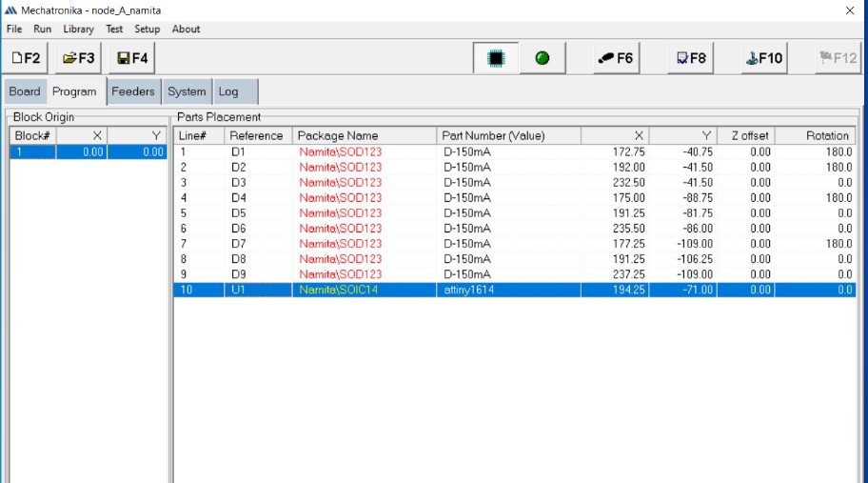
Task: Click Y value -106.25 in D8 row
Action: (x=683, y=259)
